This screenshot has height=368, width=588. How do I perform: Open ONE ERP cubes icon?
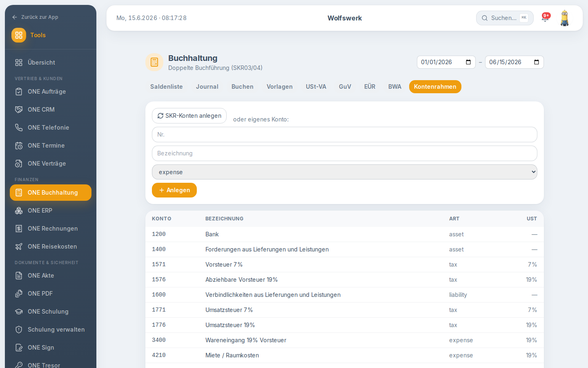pos(19,211)
